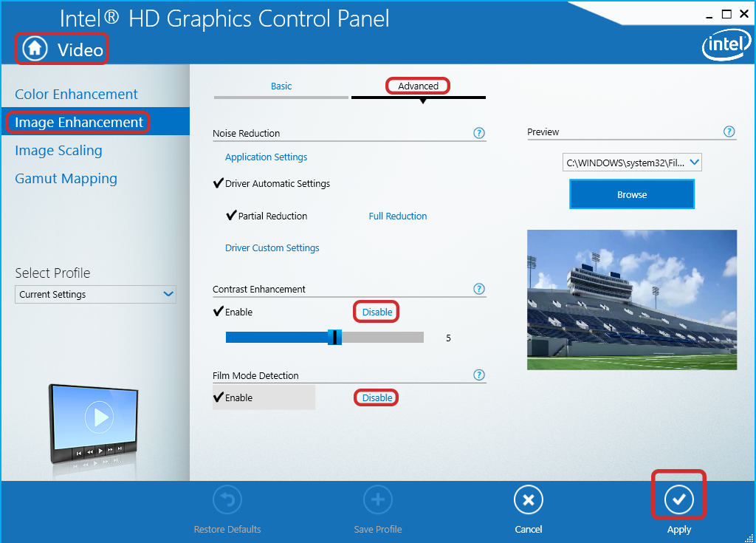Image resolution: width=756 pixels, height=543 pixels.
Task: Choose Full Reduction option
Action: pyautogui.click(x=398, y=216)
